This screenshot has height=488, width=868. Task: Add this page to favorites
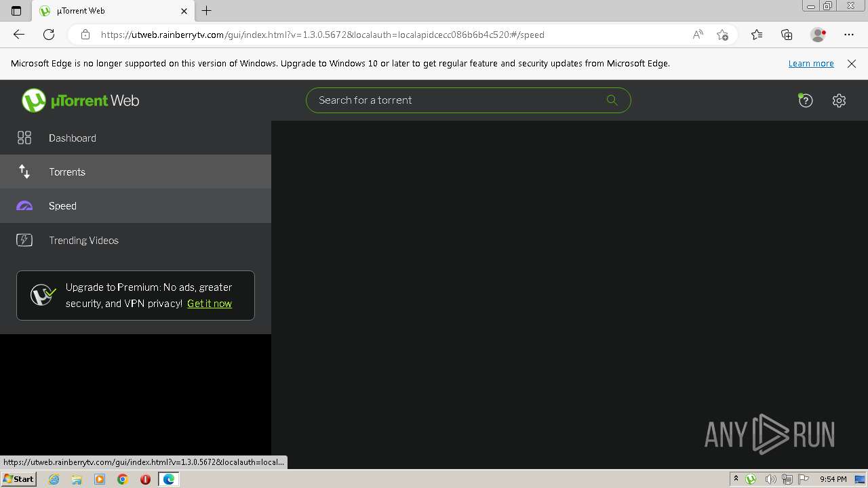(722, 35)
